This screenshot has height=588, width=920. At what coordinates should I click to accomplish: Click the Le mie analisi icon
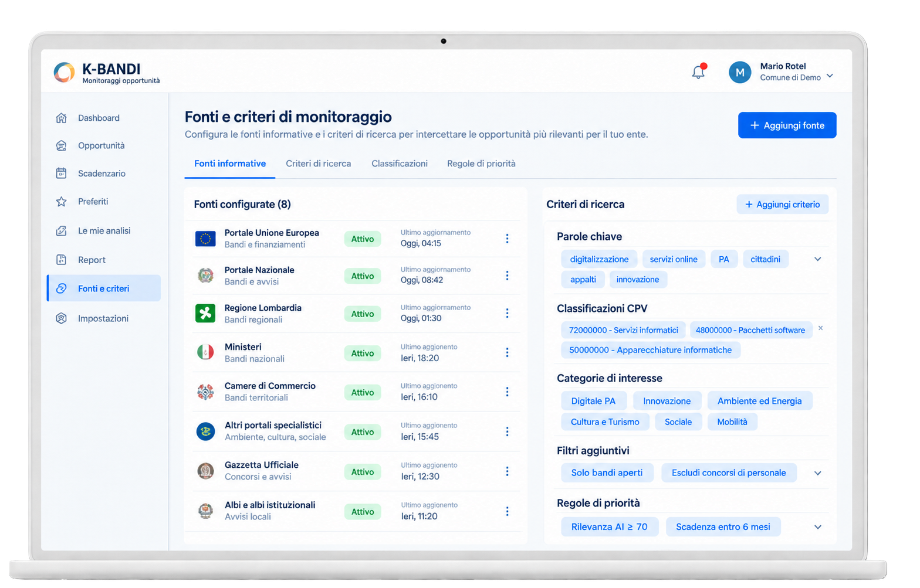click(62, 231)
